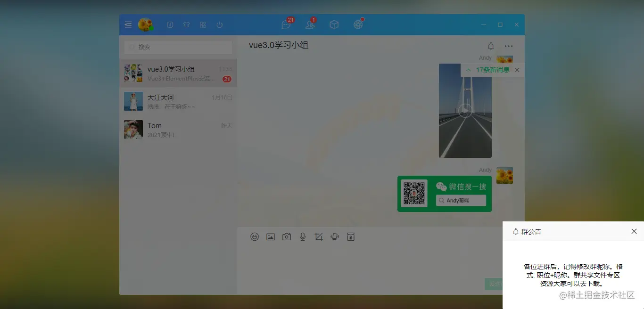Open the WeChat QR code image message
Image resolution: width=644 pixels, height=309 pixels.
coord(445,194)
